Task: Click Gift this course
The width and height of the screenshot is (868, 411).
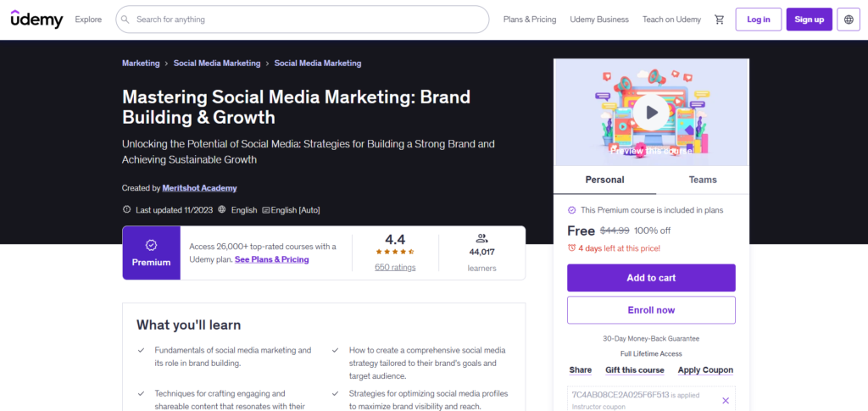Action: tap(634, 370)
